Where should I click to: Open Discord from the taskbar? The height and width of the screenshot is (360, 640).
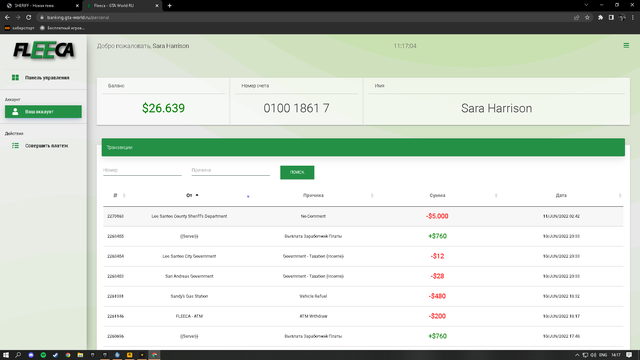[x=31, y=355]
